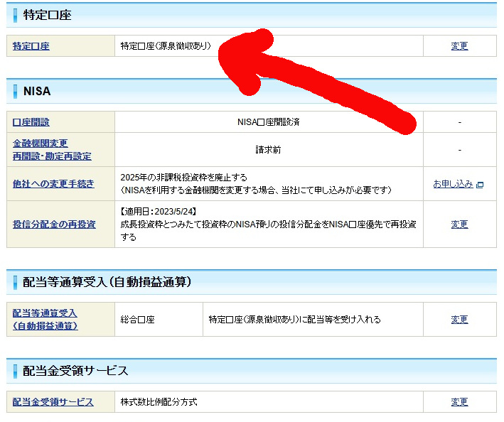This screenshot has width=504, height=422.
Task: Click 変更 in the 配当等通算受入 row
Action: pos(459,320)
